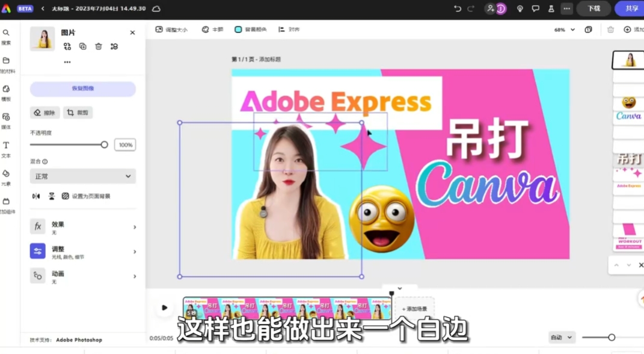Image resolution: width=644 pixels, height=354 pixels.
Task: Open the three-dot more options in image panel
Action: click(67, 62)
